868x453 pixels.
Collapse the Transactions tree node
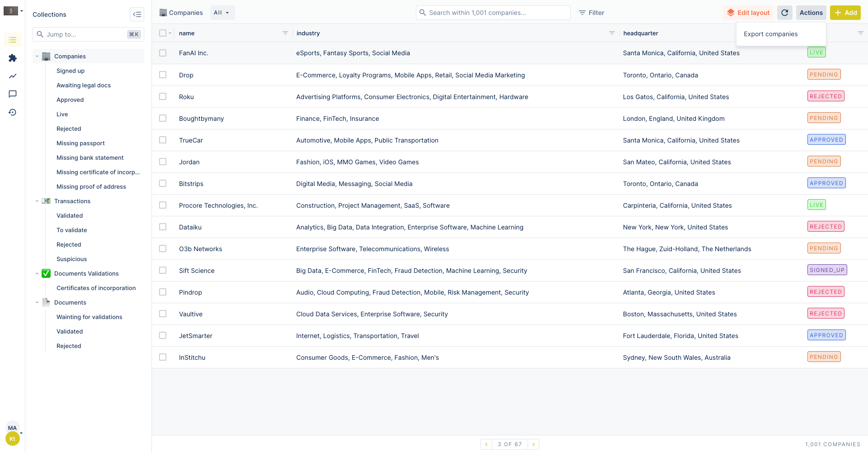[x=37, y=201]
